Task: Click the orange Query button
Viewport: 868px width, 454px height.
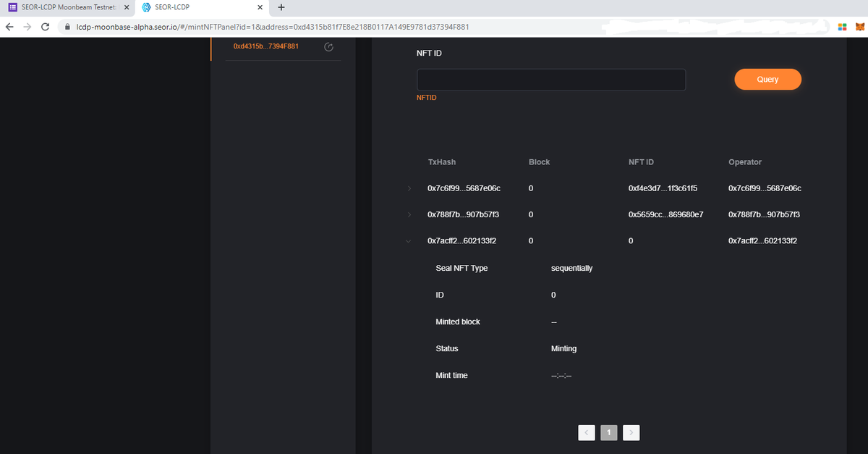Action: point(767,80)
